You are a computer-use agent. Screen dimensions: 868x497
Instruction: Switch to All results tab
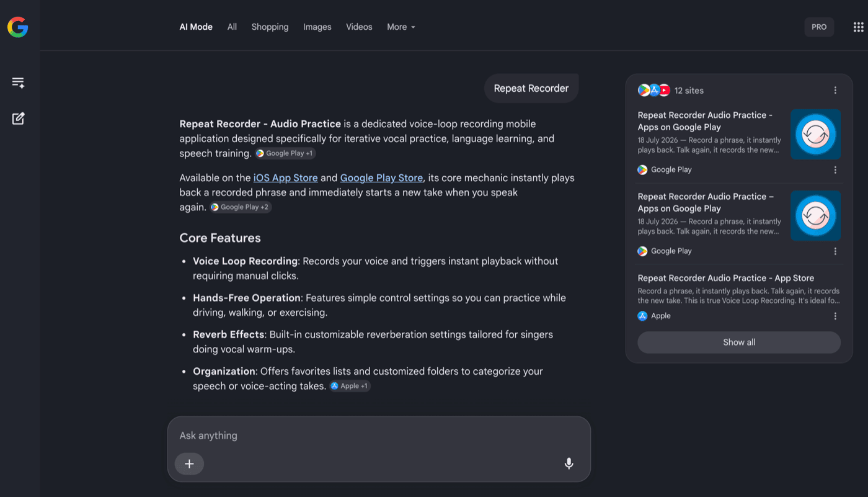[232, 27]
